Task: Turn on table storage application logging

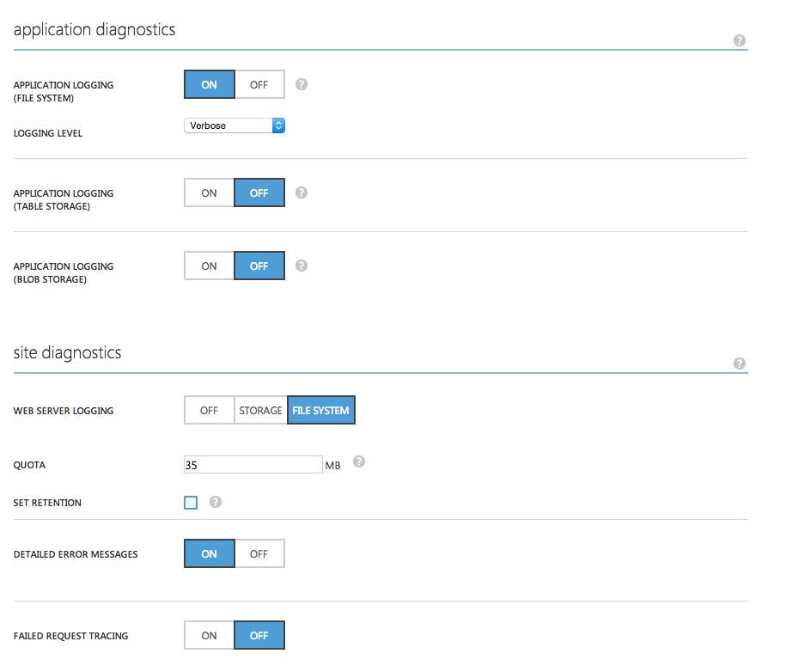Action: 210,193
